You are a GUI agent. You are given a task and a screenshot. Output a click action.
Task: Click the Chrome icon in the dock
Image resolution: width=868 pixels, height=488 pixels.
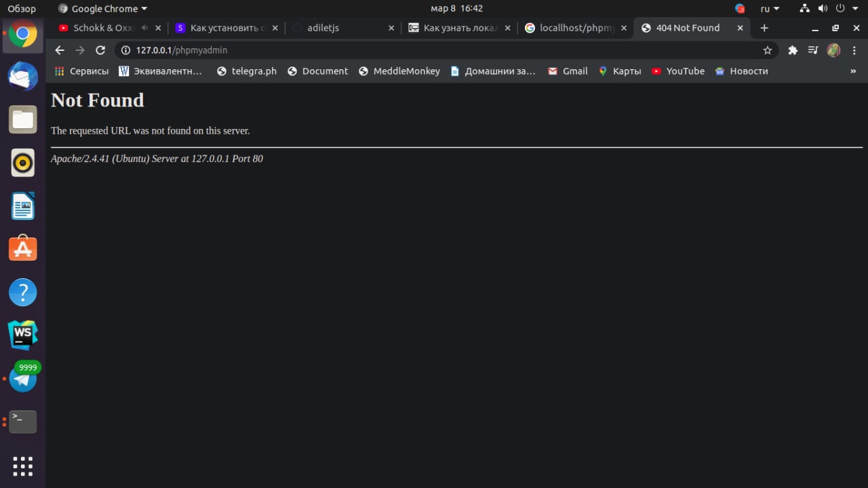[x=22, y=33]
